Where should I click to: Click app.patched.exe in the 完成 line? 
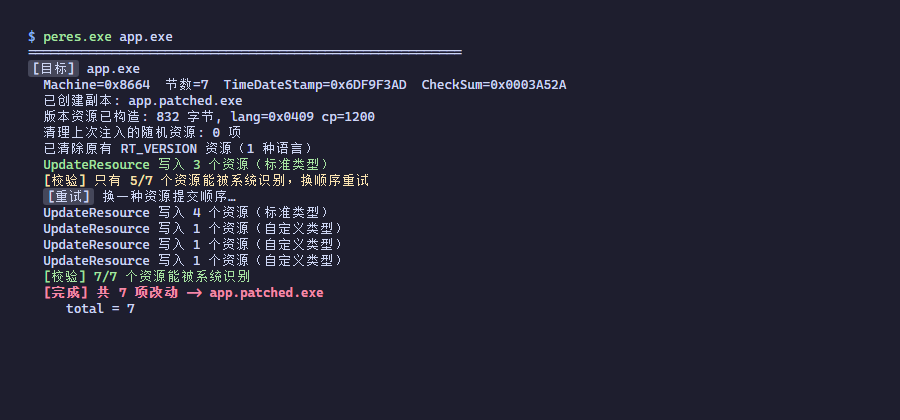(x=266, y=293)
